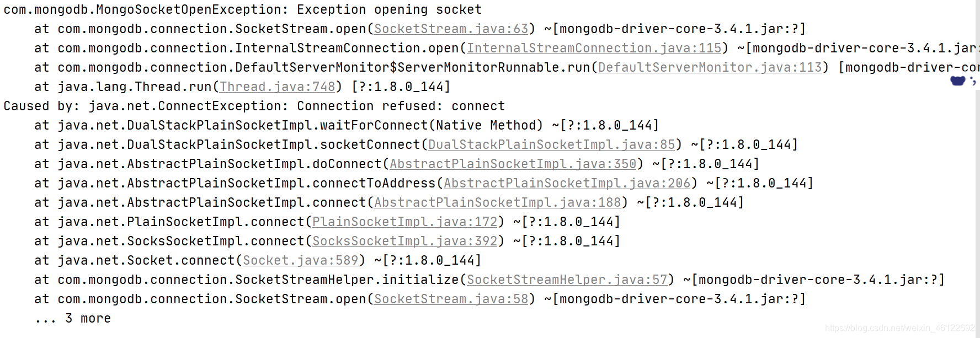980x338 pixels.
Task: Click the blog.csdn.net watermark URL
Action: pyautogui.click(x=901, y=328)
